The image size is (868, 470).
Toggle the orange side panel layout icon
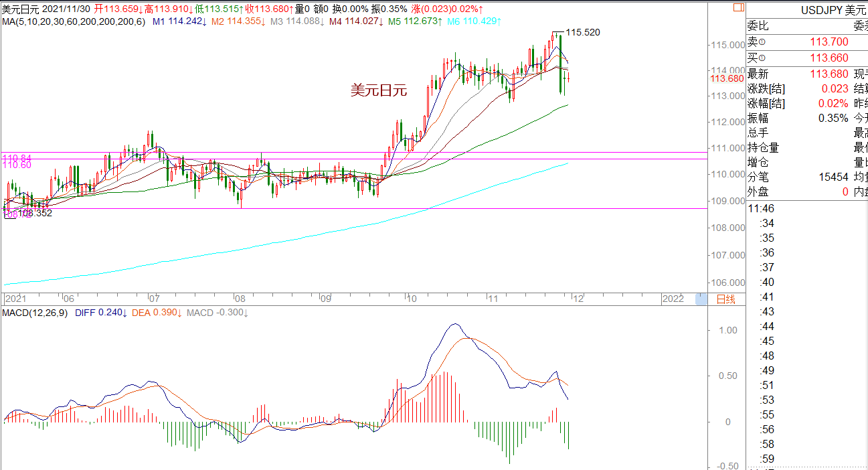pyautogui.click(x=737, y=9)
